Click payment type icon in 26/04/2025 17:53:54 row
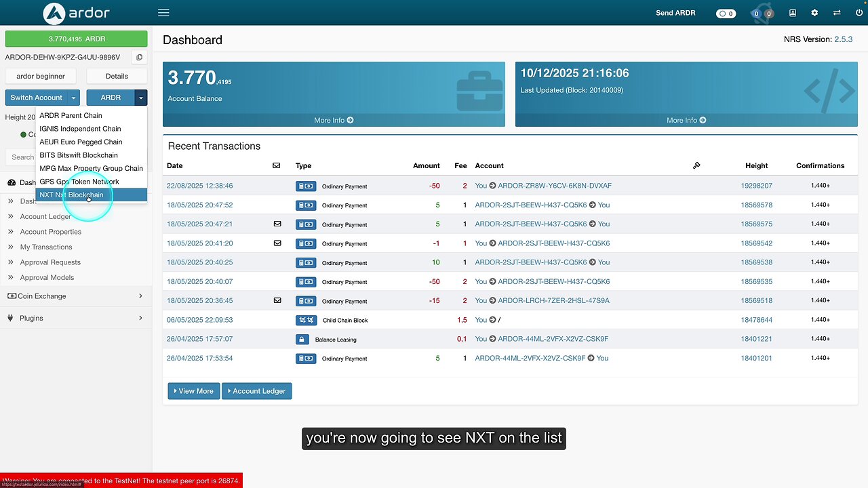This screenshot has height=488, width=868. pos(306,359)
